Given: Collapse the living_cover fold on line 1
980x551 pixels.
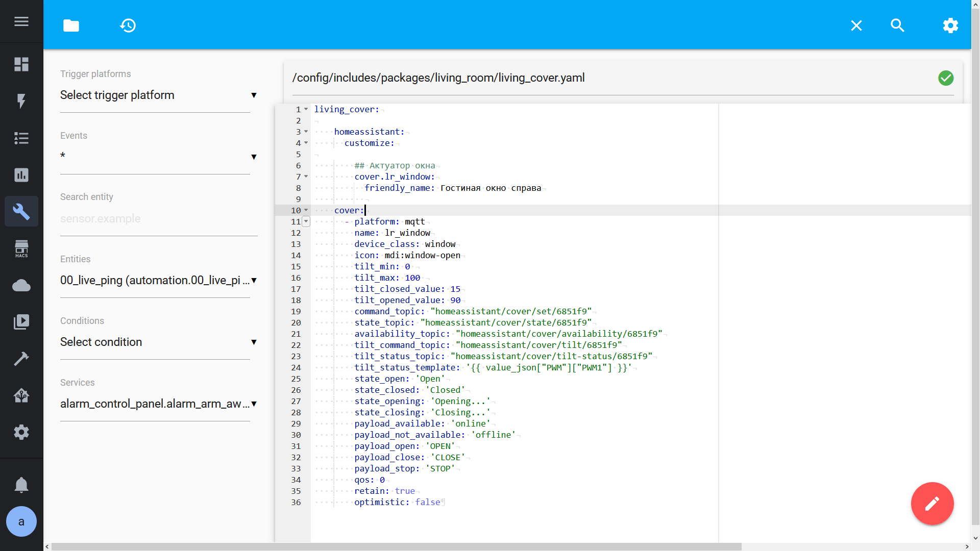Looking at the screenshot, I should pyautogui.click(x=306, y=109).
